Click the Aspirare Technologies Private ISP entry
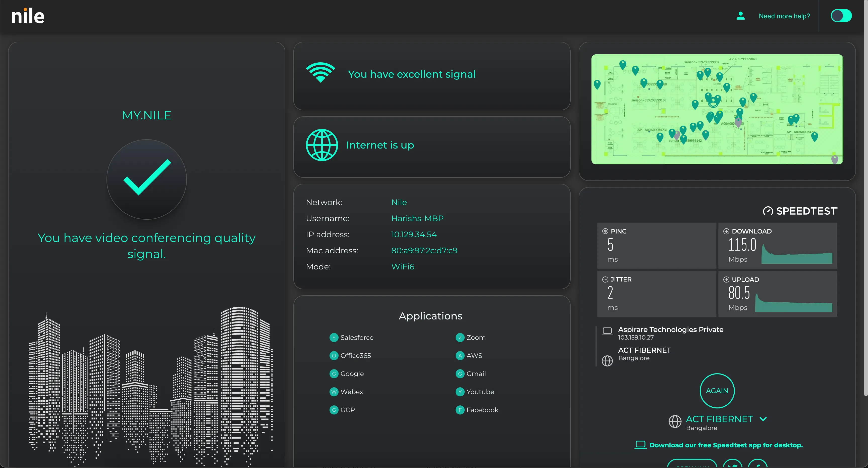Screen dimensions: 868x468 click(x=671, y=333)
